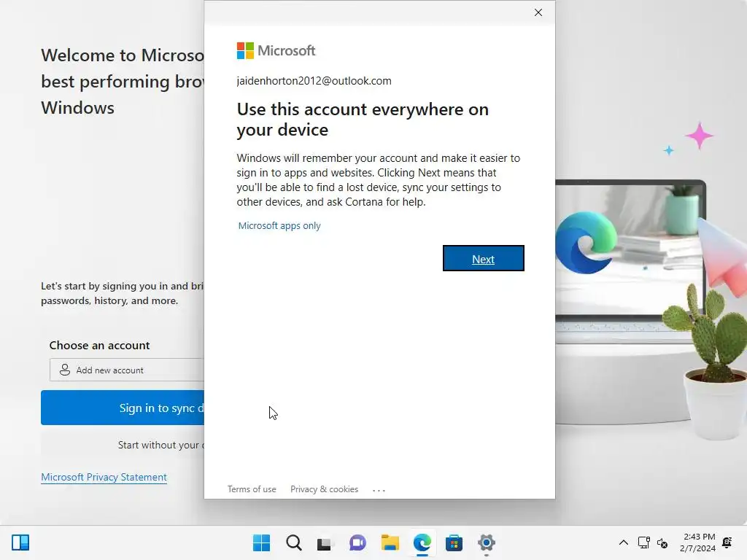The image size is (747, 560).
Task: Open File Explorer from taskbar
Action: point(390,542)
